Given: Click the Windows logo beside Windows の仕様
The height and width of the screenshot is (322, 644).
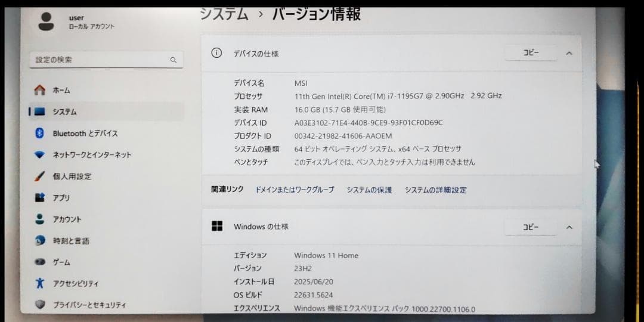Looking at the screenshot, I should pyautogui.click(x=217, y=227).
